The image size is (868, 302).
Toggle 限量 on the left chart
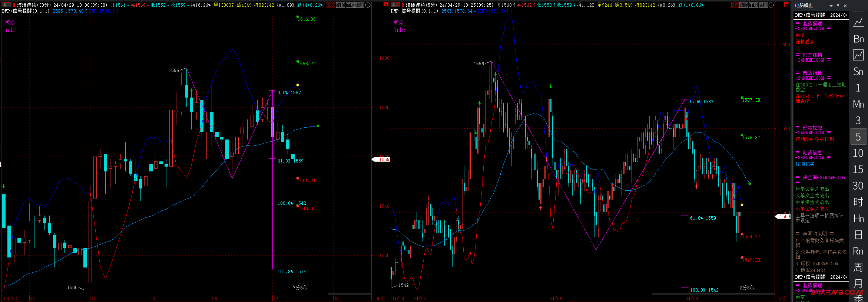point(360,5)
